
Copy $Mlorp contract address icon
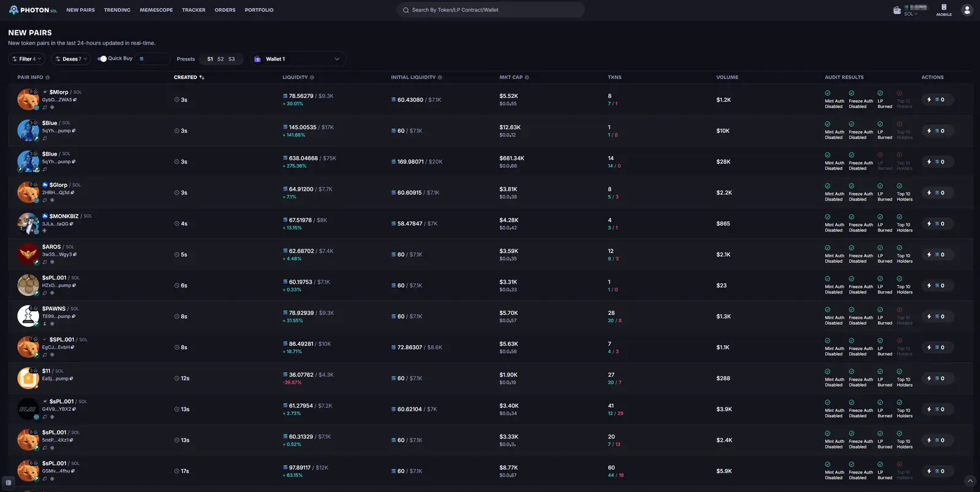[75, 100]
